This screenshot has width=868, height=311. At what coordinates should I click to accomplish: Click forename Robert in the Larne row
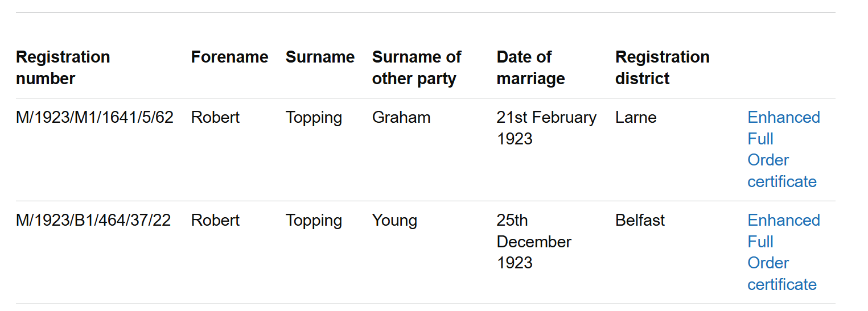215,118
